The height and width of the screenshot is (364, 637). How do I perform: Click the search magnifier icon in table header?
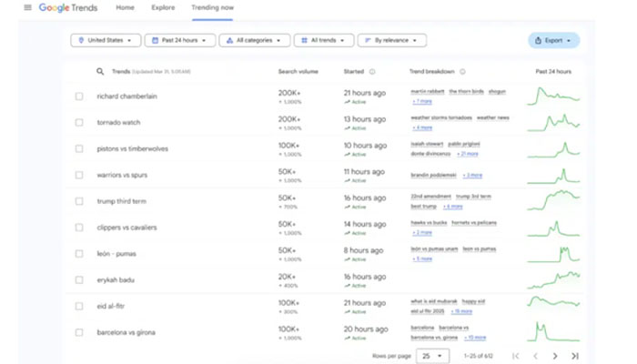[x=100, y=71]
